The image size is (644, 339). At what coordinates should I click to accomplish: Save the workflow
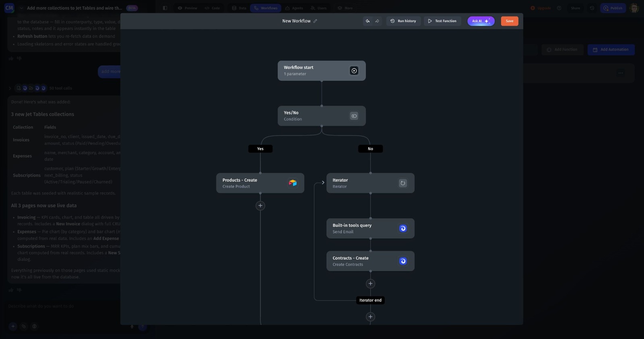coord(510,21)
